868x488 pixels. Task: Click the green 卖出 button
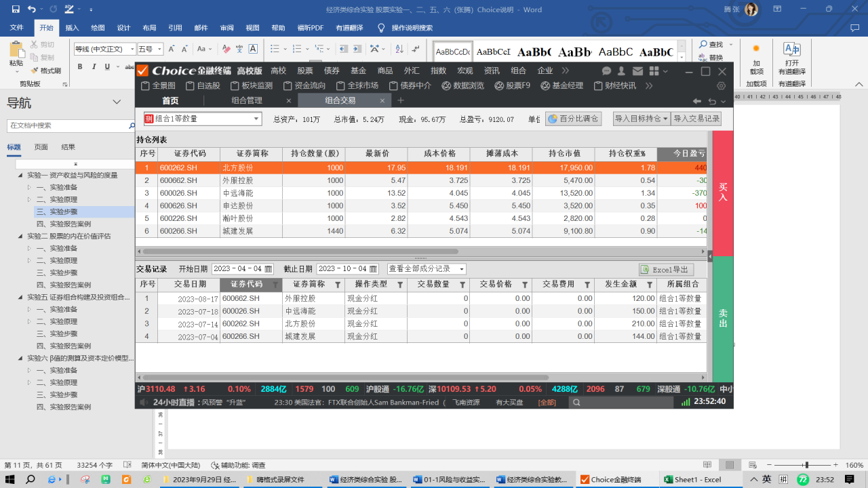tap(723, 318)
